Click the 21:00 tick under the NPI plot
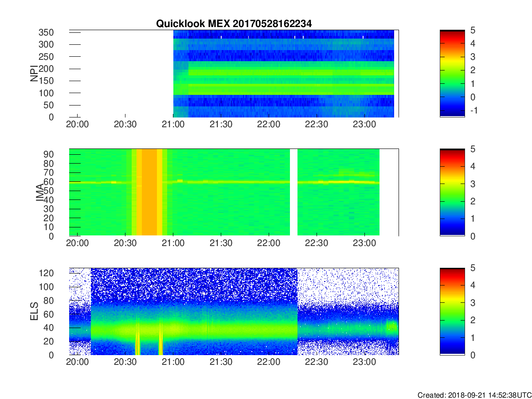The width and height of the screenshot is (532, 399). point(173,125)
